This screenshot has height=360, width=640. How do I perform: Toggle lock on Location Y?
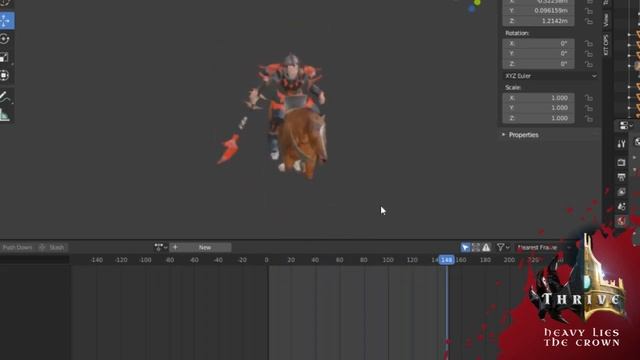[589, 11]
